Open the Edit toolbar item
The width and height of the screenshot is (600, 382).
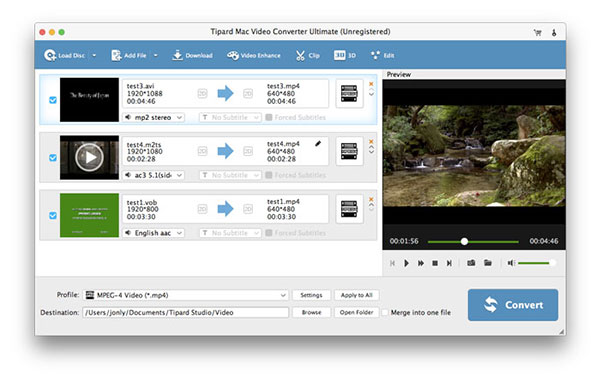[382, 56]
